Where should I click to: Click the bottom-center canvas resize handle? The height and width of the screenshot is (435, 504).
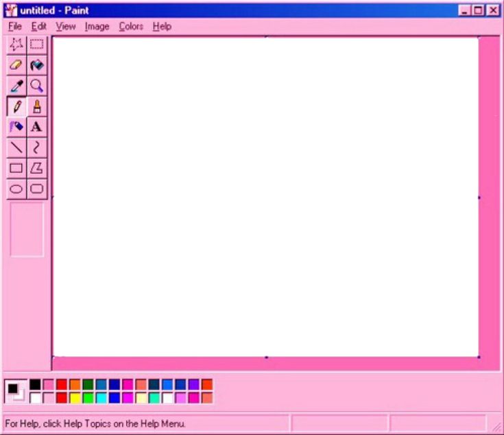[x=266, y=357]
